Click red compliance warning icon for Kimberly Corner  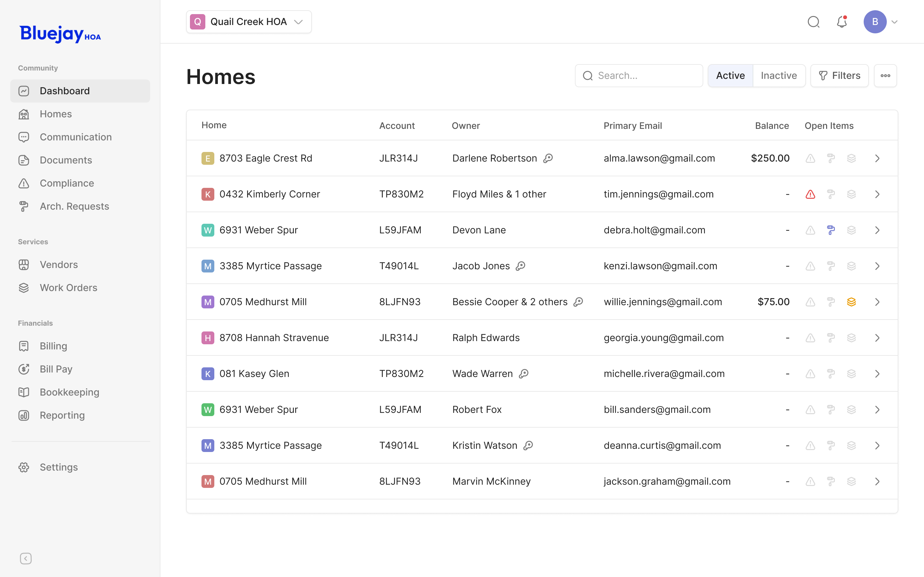[x=810, y=194]
